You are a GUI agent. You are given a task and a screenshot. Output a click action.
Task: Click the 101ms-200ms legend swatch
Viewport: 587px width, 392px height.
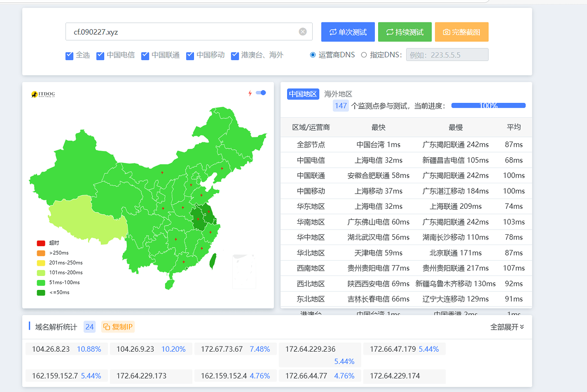[x=41, y=273]
